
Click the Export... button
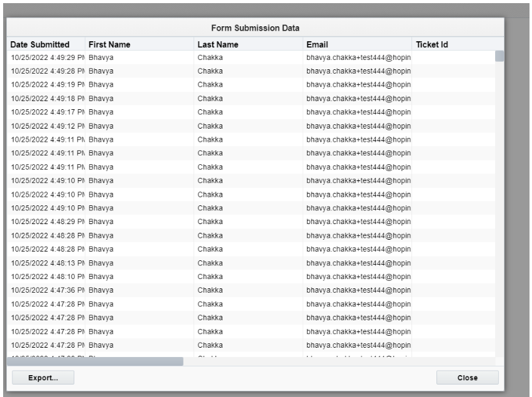43,377
